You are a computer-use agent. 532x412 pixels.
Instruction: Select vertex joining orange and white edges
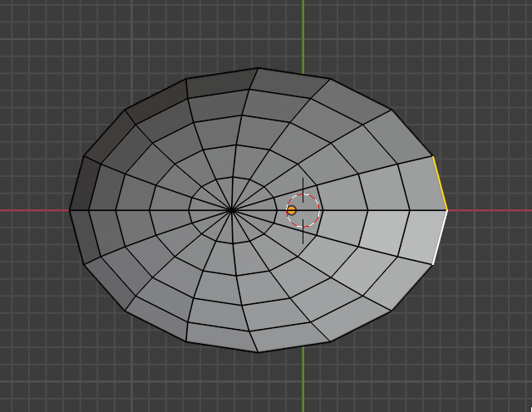coord(447,210)
